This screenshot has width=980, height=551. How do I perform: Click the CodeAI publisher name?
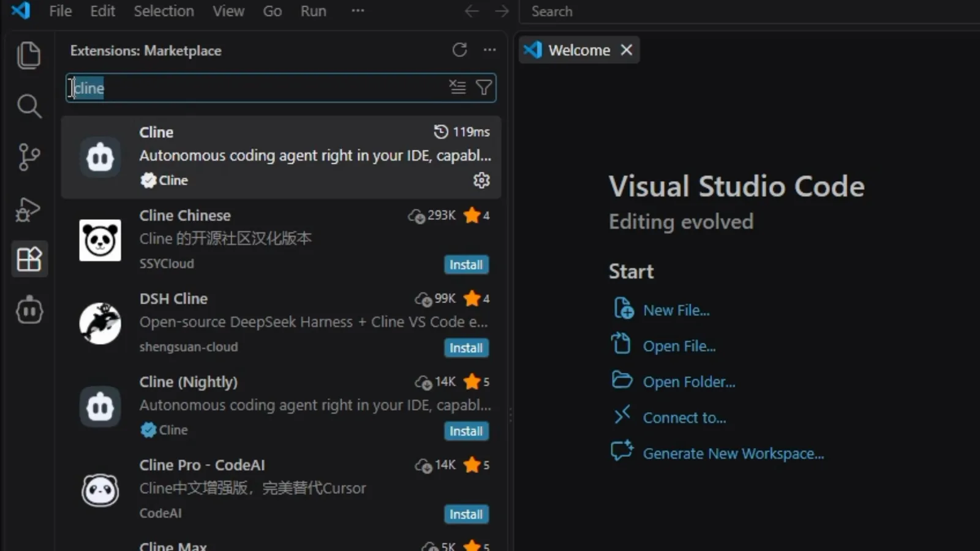(160, 513)
